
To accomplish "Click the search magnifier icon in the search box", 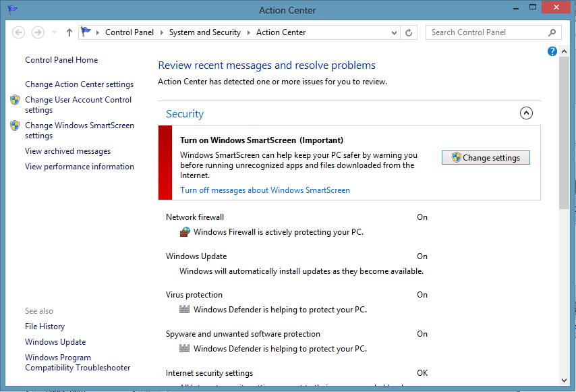I will 552,32.
